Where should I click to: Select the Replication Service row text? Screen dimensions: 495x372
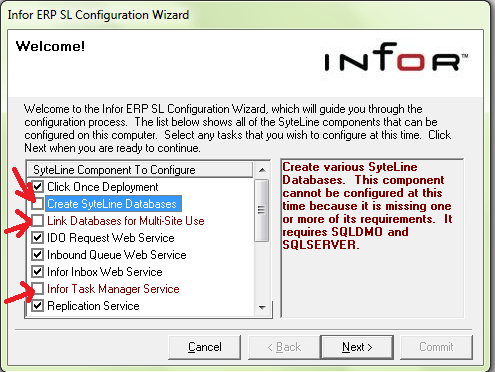click(93, 306)
